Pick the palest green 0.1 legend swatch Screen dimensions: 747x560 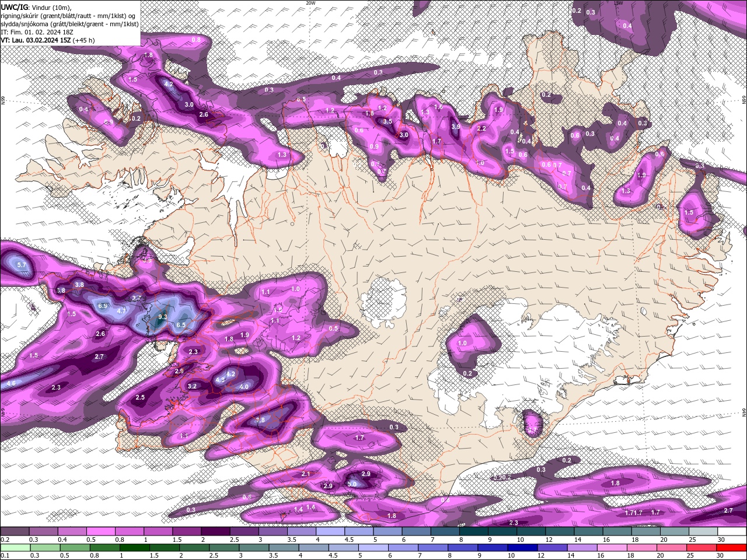(x=15, y=547)
